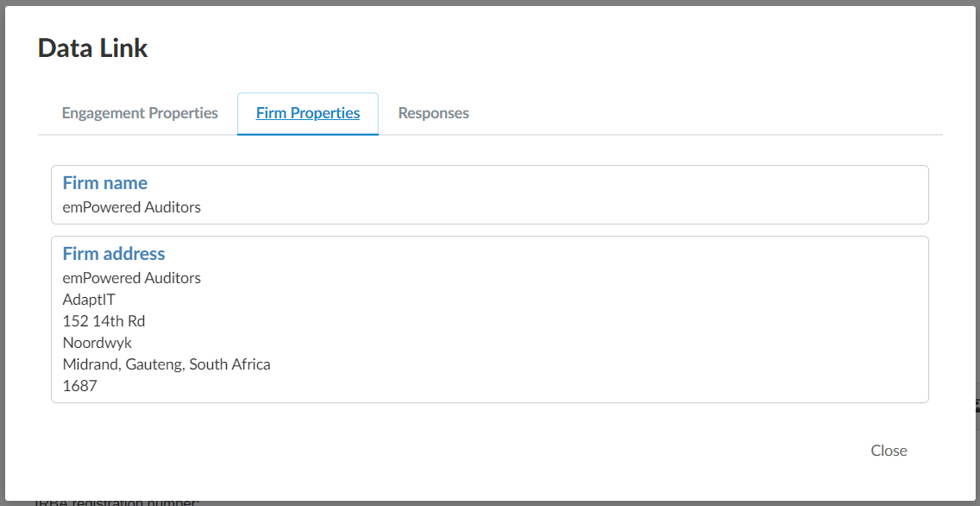
Task: Select the 152 14th Rd street line
Action: click(104, 321)
